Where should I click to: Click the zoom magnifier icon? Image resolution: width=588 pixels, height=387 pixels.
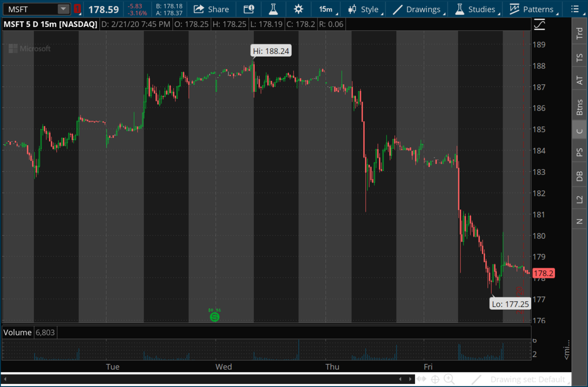tap(449, 379)
